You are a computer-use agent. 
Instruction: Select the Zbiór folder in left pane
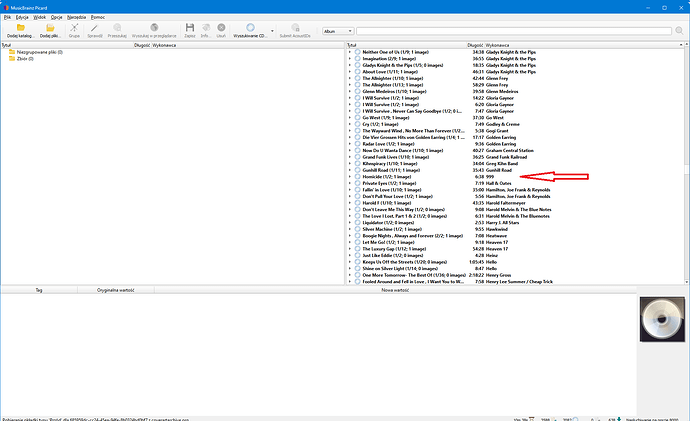click(x=22, y=59)
